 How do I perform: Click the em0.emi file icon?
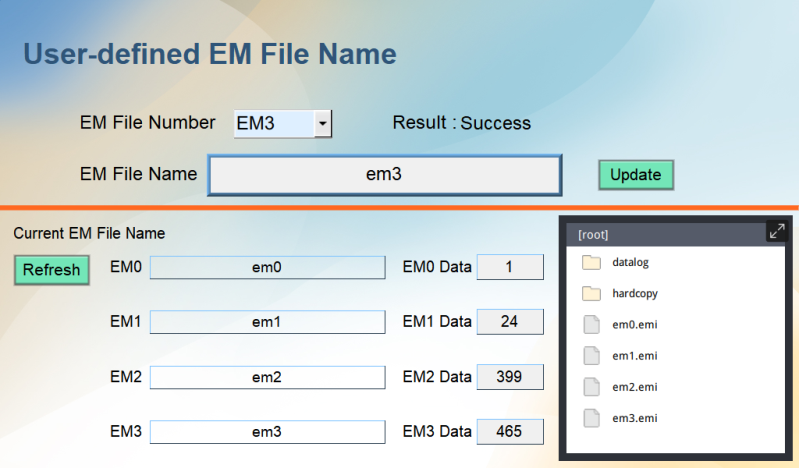pos(591,325)
